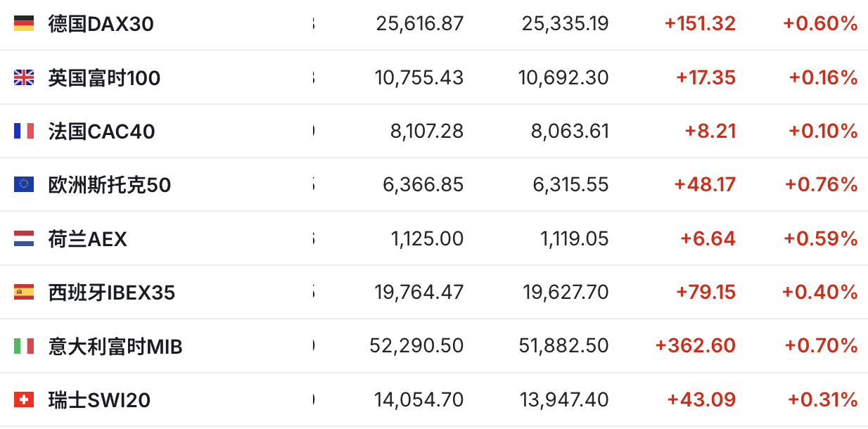Click the UK flag icon
Image resolution: width=868 pixels, height=429 pixels.
(24, 77)
